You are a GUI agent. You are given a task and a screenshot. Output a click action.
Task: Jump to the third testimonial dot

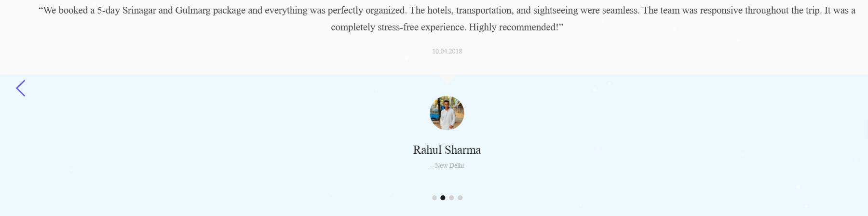[x=451, y=198]
